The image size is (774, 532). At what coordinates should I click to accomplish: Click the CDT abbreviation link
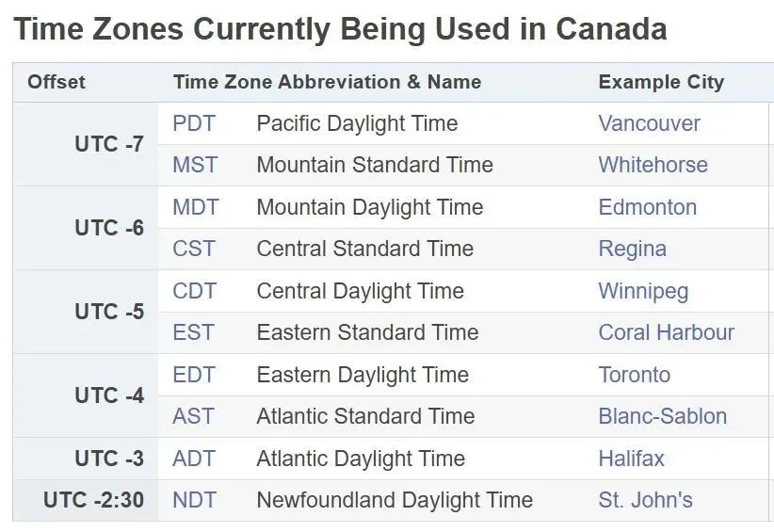[x=194, y=291]
